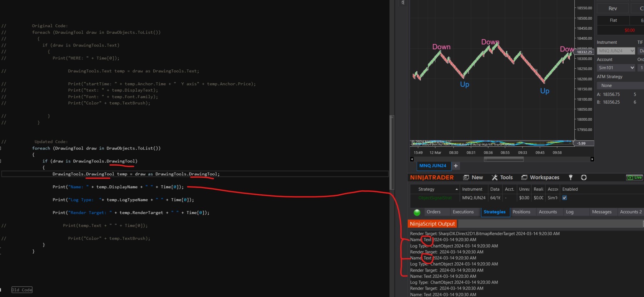Switch to the Orders tab
Screen dimensions: 644x297
(434, 212)
